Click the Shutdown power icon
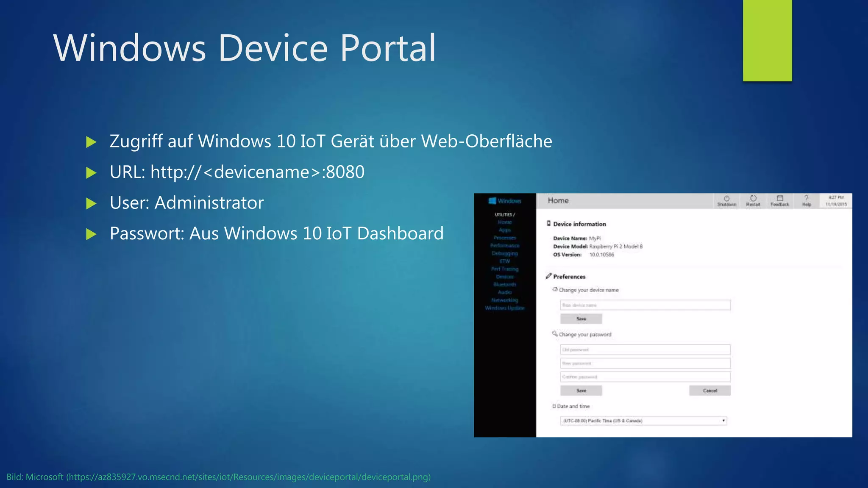 [x=726, y=198]
